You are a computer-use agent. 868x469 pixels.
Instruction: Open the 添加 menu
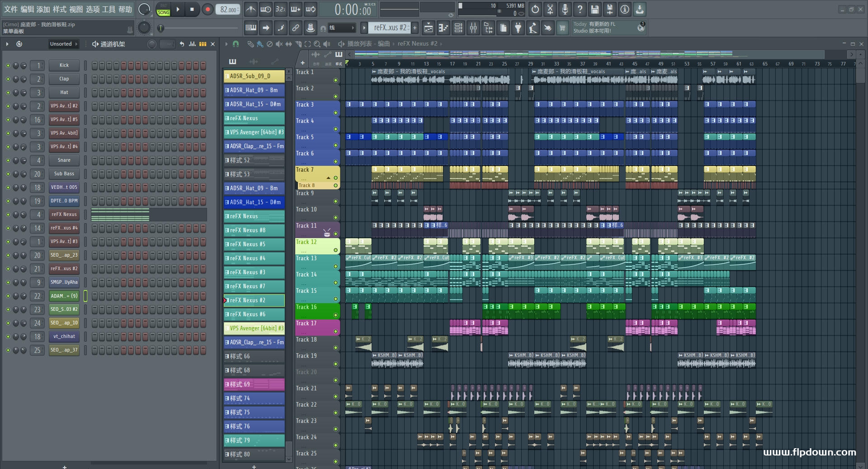(x=43, y=9)
